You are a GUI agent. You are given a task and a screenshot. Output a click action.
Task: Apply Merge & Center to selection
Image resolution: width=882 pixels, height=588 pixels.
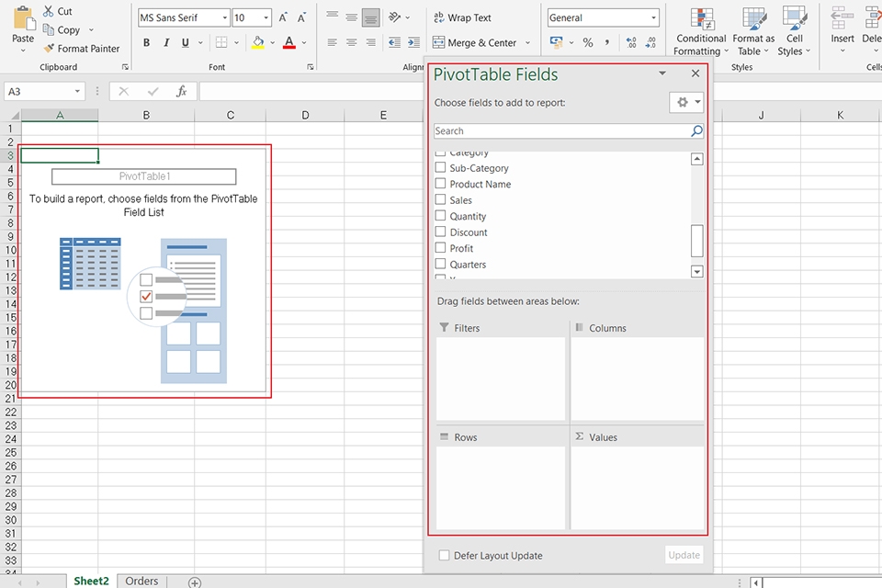tap(478, 42)
